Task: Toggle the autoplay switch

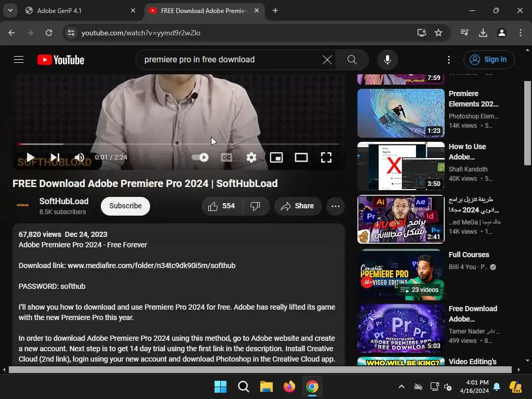Action: pos(200,157)
